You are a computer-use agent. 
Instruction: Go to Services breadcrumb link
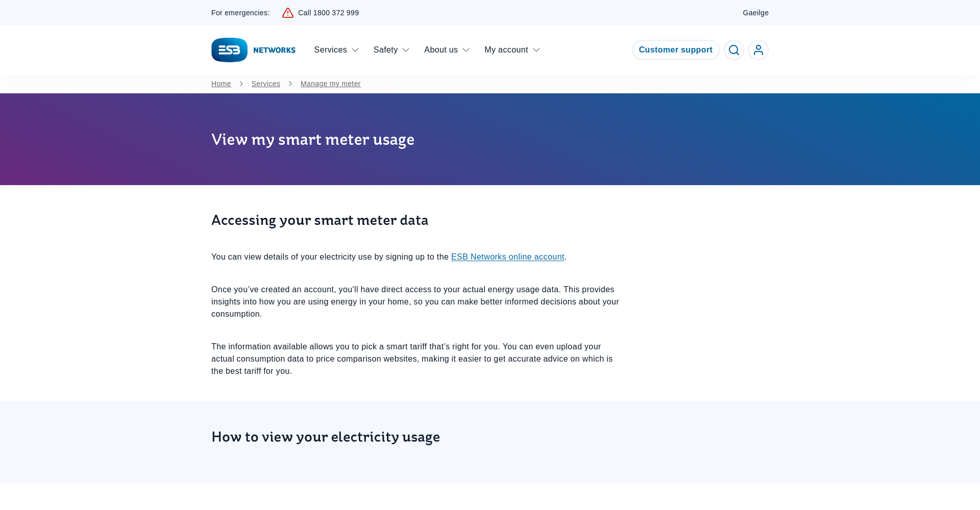pos(265,84)
